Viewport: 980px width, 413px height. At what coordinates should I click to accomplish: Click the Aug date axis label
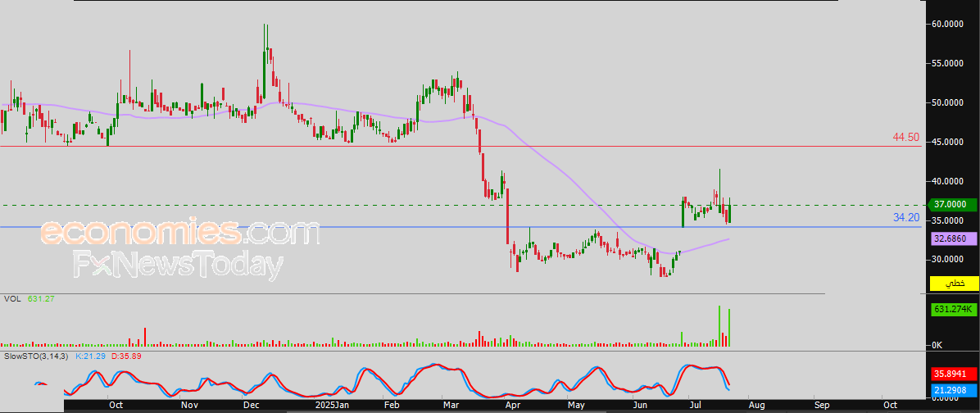point(756,405)
